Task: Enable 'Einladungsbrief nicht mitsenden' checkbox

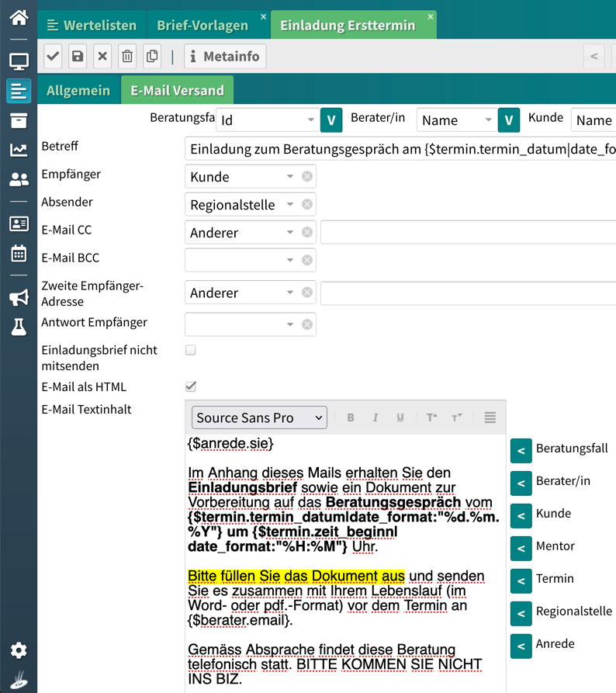Action: pos(191,351)
